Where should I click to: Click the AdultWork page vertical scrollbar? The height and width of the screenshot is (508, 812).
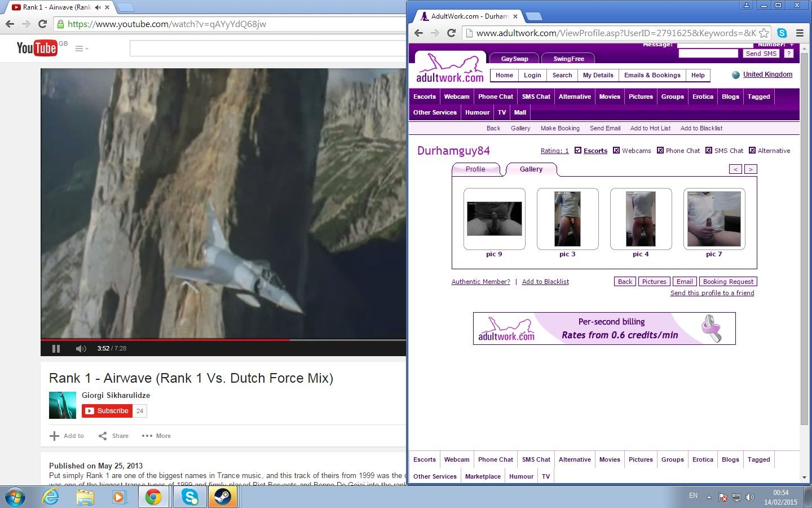804,240
